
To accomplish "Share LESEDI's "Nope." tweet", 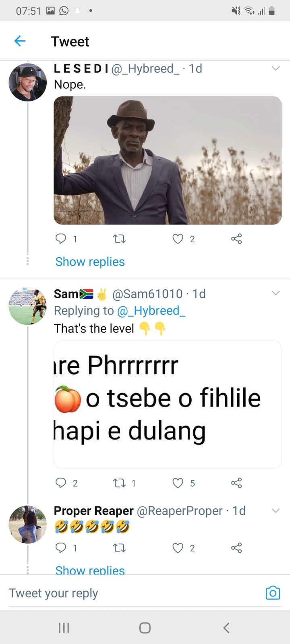I will (x=236, y=239).
